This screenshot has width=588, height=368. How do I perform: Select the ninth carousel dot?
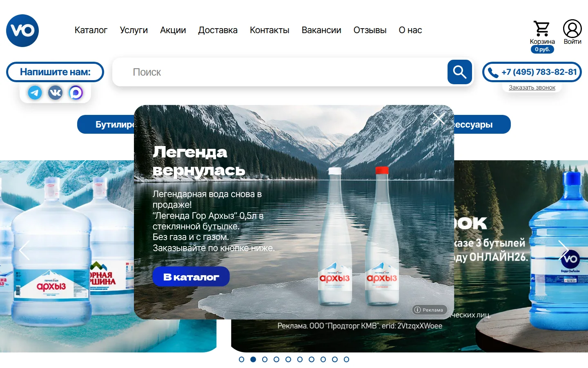click(x=335, y=359)
